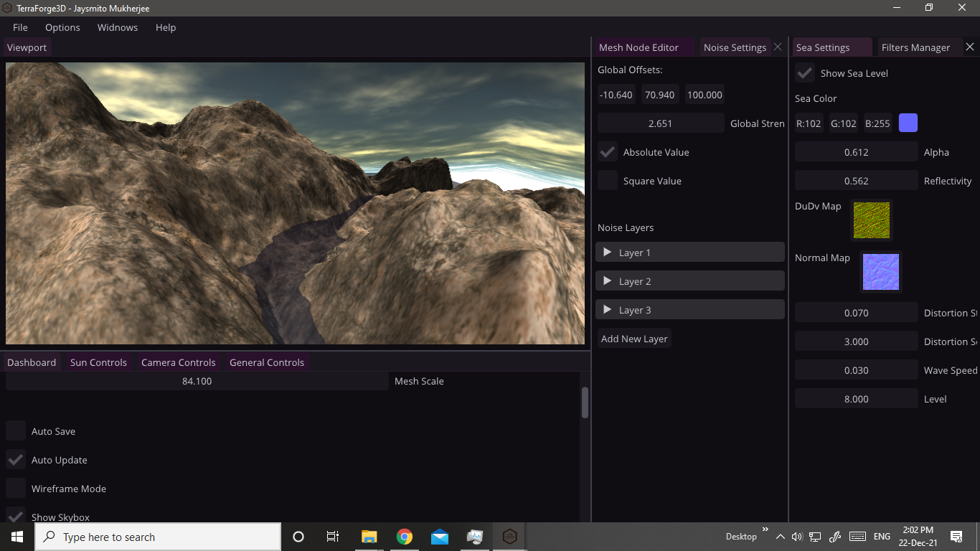
Task: Open network settings tray icon
Action: tap(815, 537)
